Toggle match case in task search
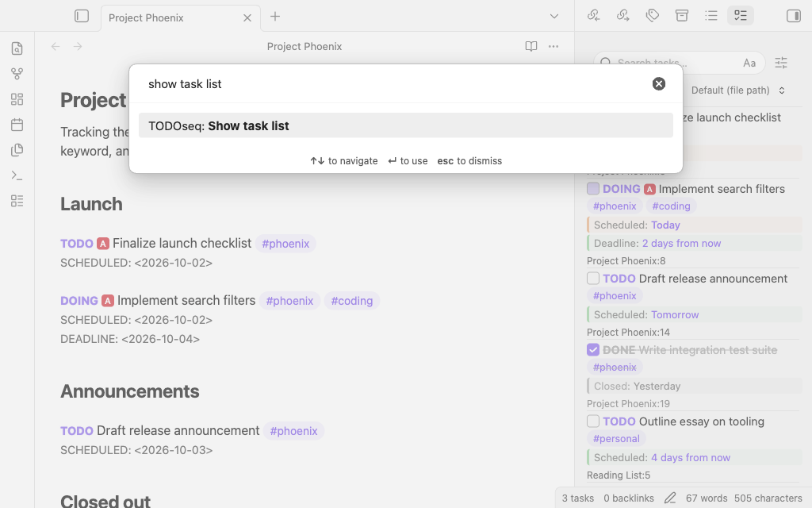Screen dimensions: 812x508 (749, 63)
